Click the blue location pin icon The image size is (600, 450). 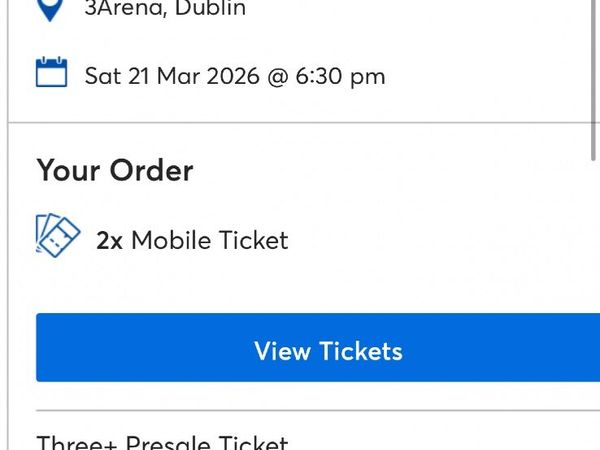52,9
